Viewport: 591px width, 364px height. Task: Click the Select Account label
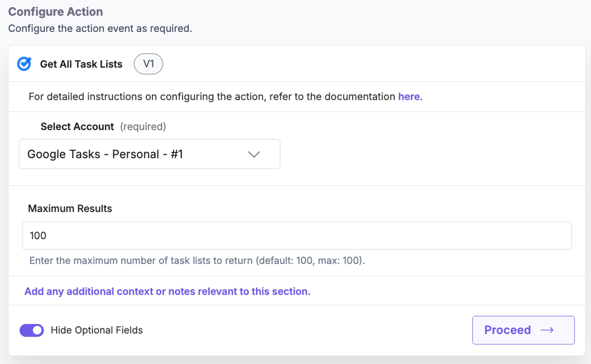77,127
